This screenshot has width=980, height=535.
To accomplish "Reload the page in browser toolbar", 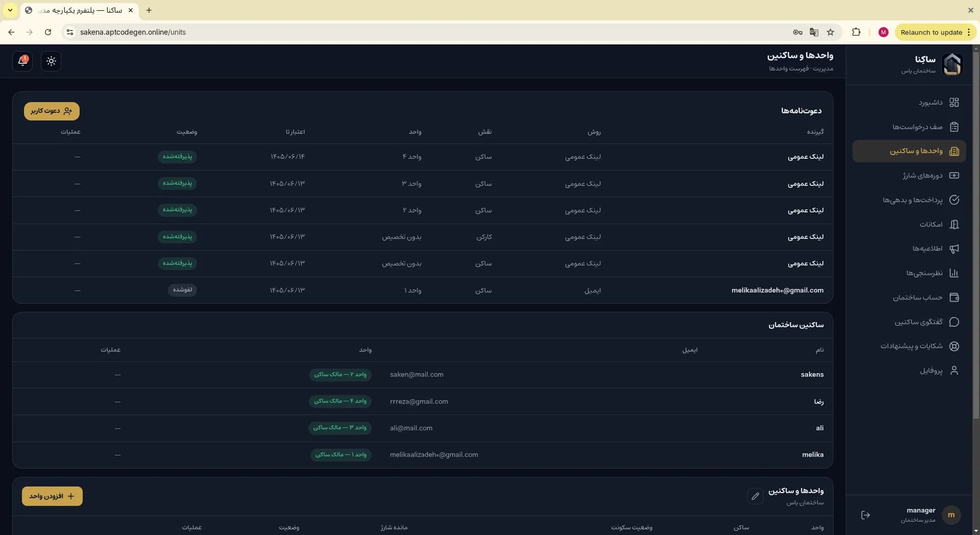I will coord(48,32).
